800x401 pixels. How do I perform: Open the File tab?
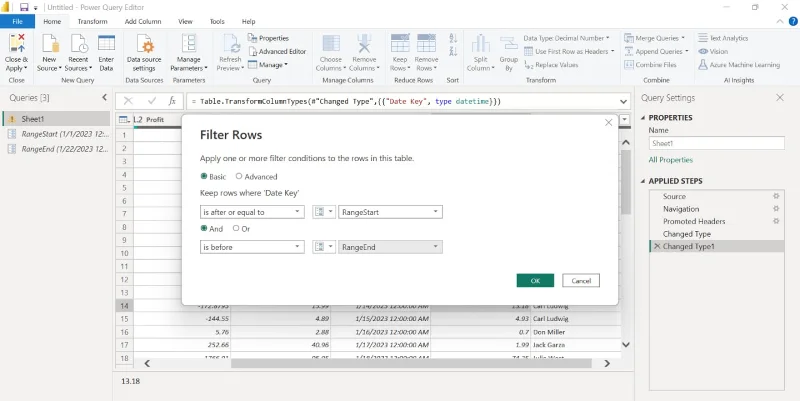pyautogui.click(x=17, y=21)
